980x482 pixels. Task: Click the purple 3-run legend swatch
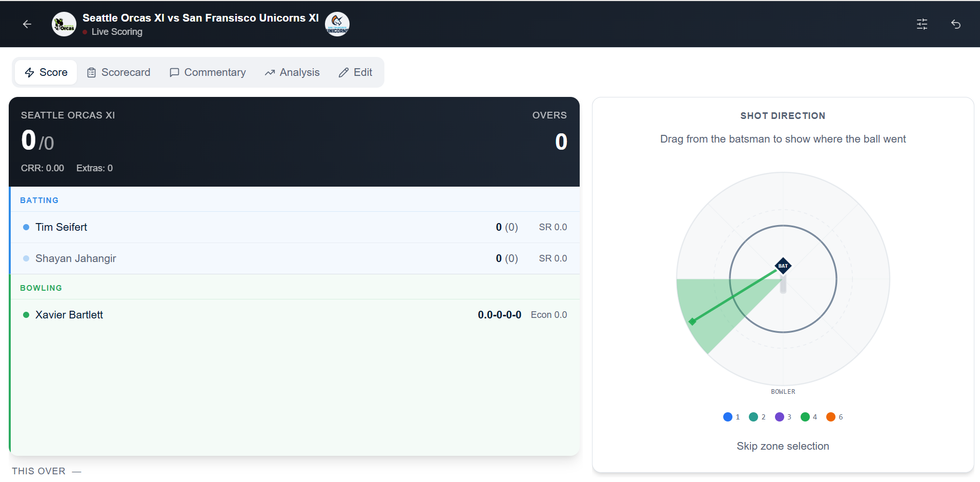click(780, 417)
